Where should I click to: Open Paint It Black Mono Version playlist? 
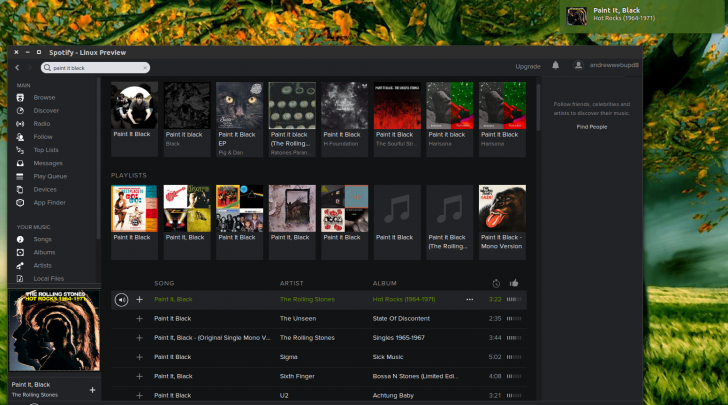pyautogui.click(x=502, y=222)
